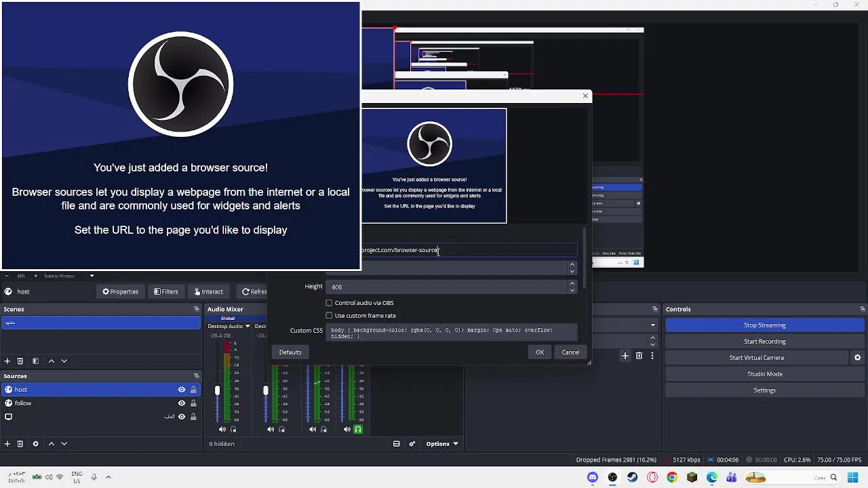Show hidden system tray icons chevron

[x=108, y=477]
